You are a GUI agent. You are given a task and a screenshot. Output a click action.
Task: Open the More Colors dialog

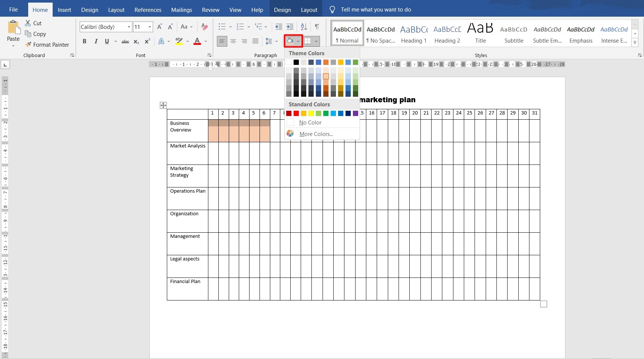point(316,134)
